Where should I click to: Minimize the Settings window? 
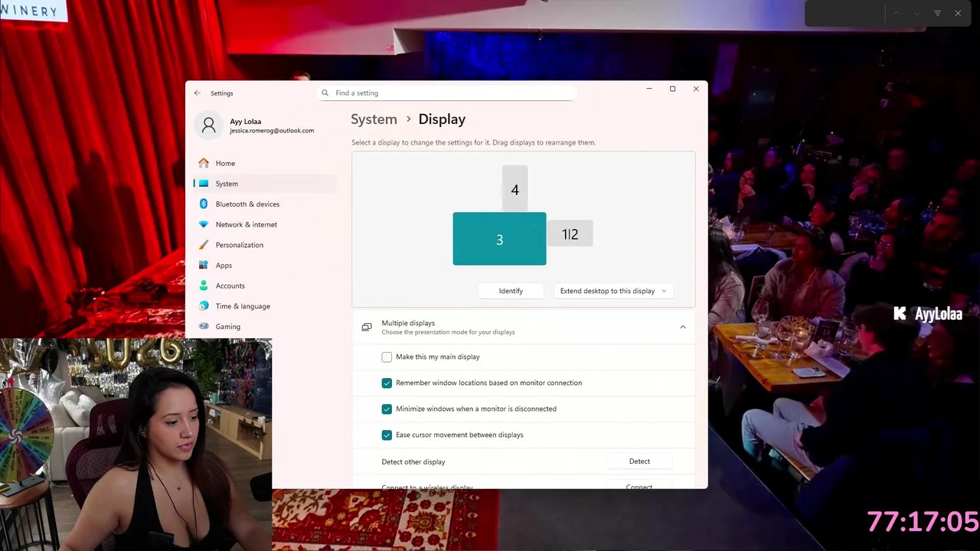pyautogui.click(x=649, y=89)
